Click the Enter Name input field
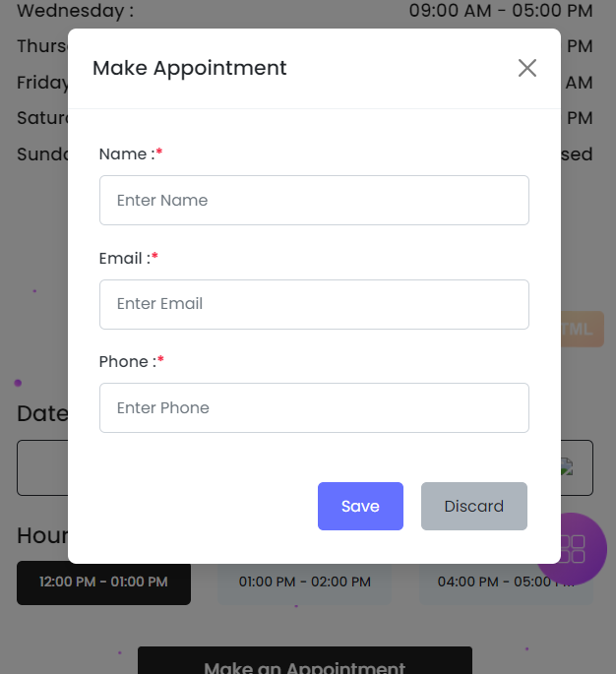The width and height of the screenshot is (616, 674). click(x=314, y=200)
